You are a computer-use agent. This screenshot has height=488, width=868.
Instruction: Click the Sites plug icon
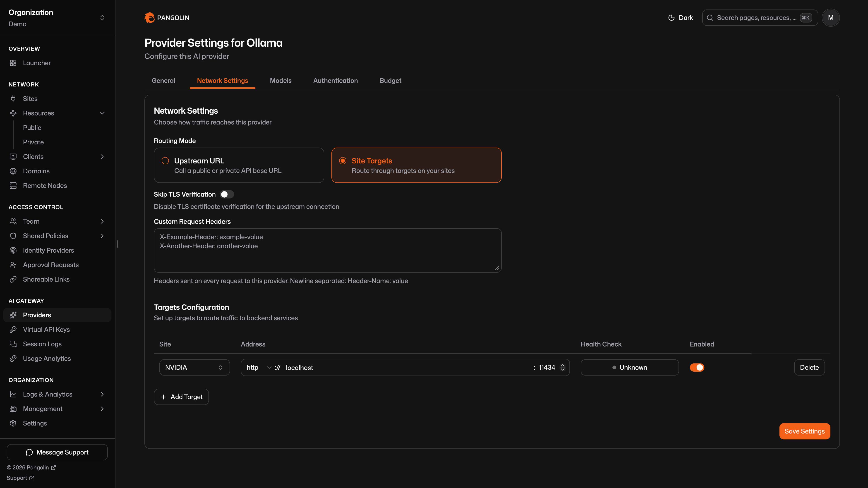click(x=13, y=99)
